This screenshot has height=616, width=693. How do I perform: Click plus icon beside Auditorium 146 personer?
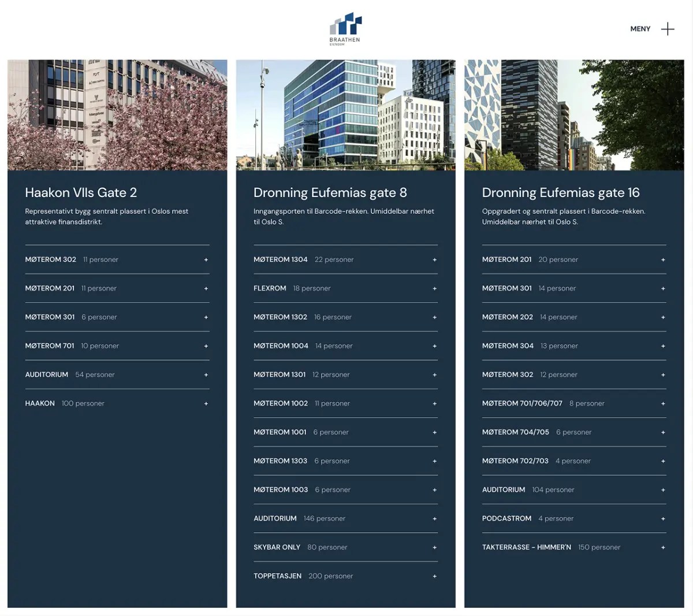[x=435, y=519]
